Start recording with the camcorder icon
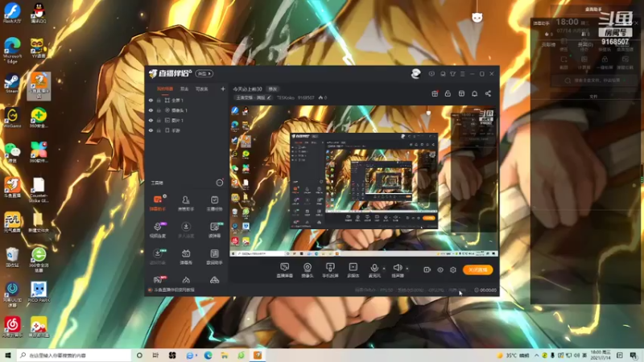The width and height of the screenshot is (644, 362). pos(427,269)
